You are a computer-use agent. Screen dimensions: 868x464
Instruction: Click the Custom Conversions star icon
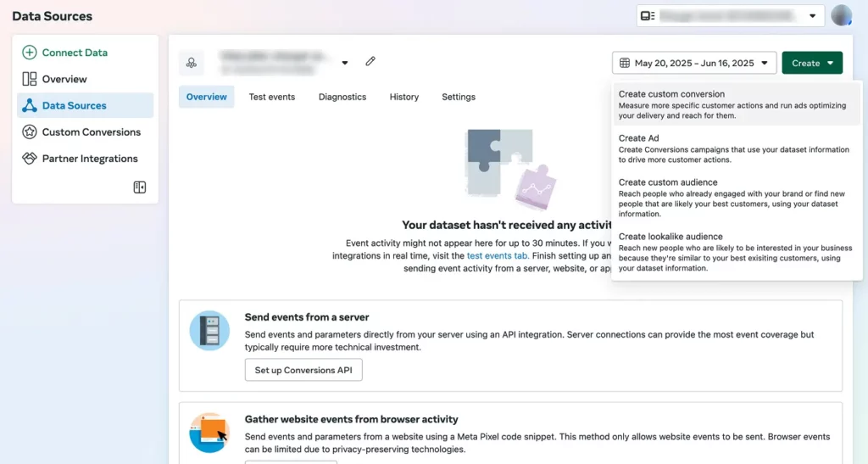click(30, 131)
